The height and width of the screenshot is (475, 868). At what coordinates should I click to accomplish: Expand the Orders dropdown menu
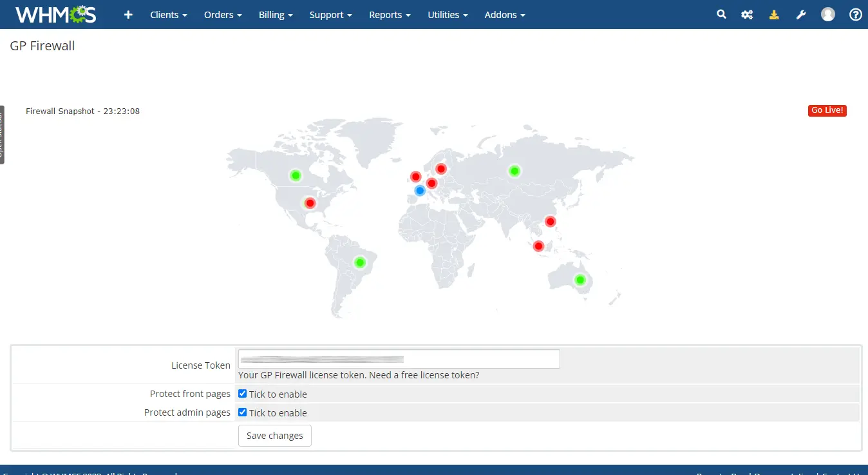coord(223,15)
